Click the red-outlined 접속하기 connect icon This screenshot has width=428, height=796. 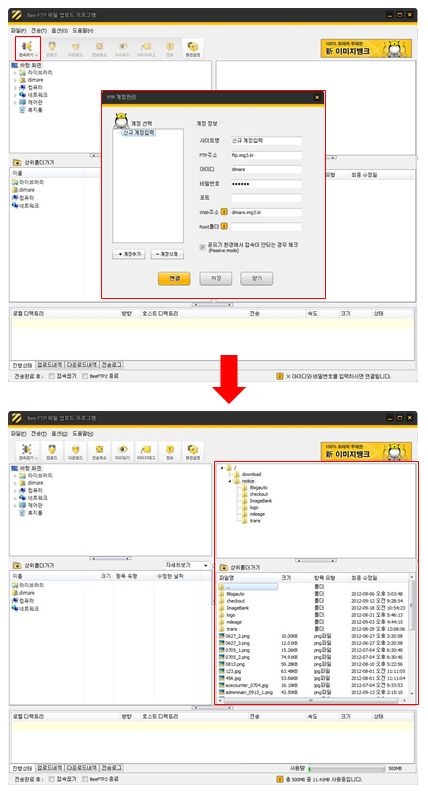[27, 48]
